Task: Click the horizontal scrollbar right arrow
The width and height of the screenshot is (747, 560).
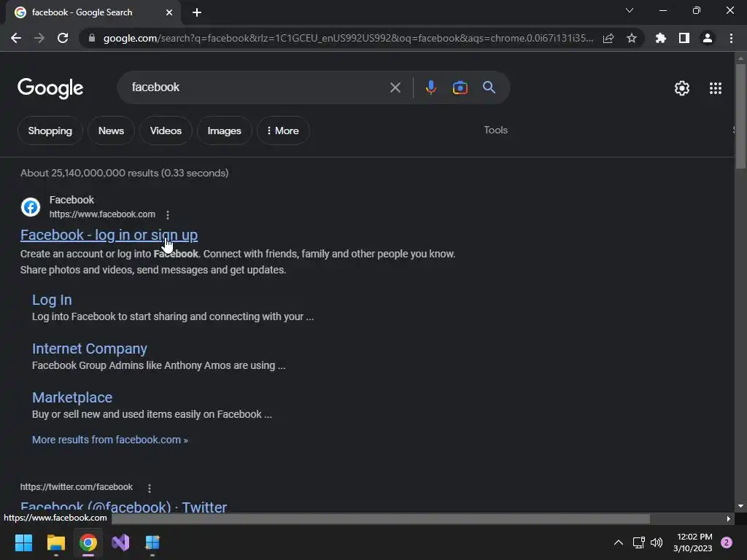Action: 729,518
